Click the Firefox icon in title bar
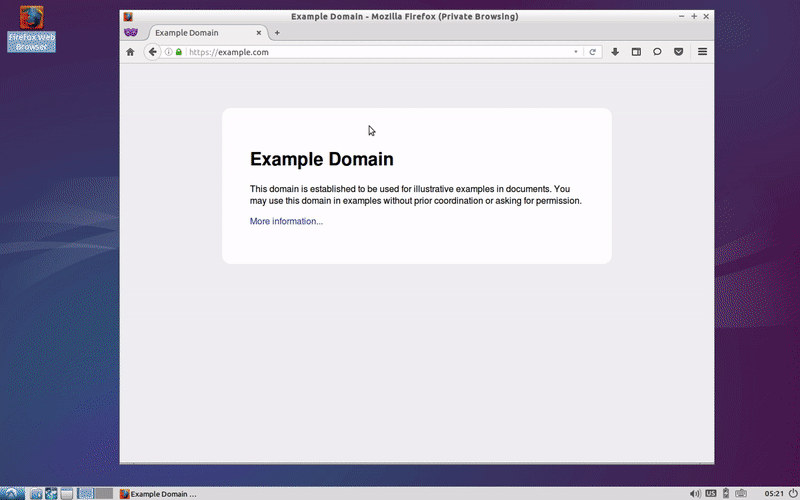 coord(128,17)
